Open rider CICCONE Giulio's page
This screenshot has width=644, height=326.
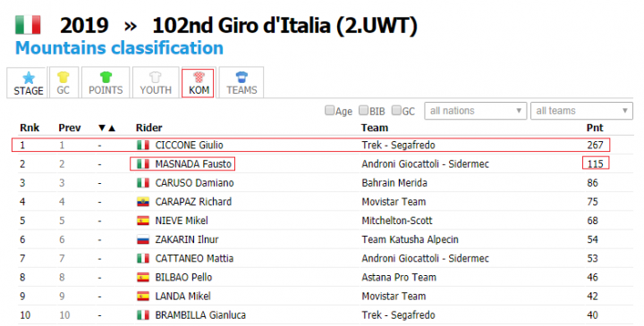(189, 146)
